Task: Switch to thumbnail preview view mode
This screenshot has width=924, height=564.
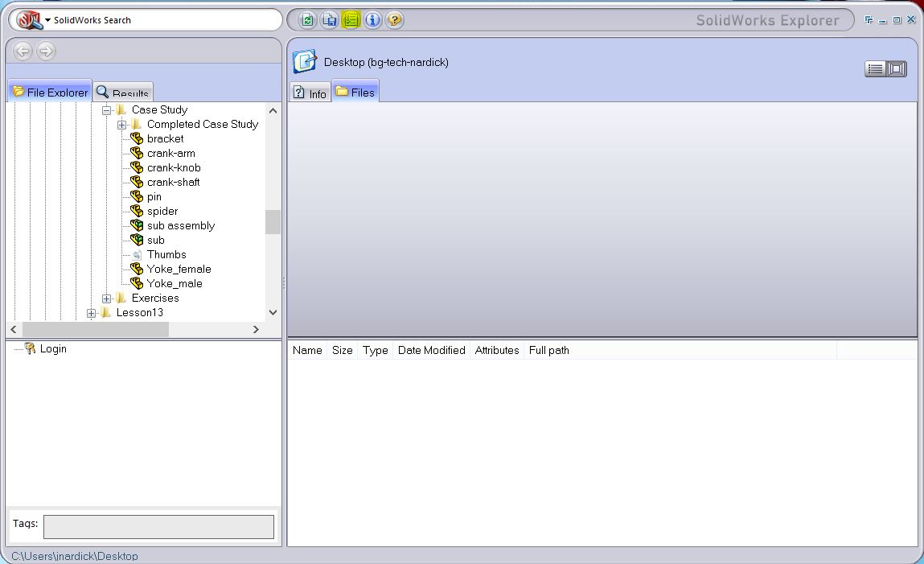Action: [x=897, y=69]
